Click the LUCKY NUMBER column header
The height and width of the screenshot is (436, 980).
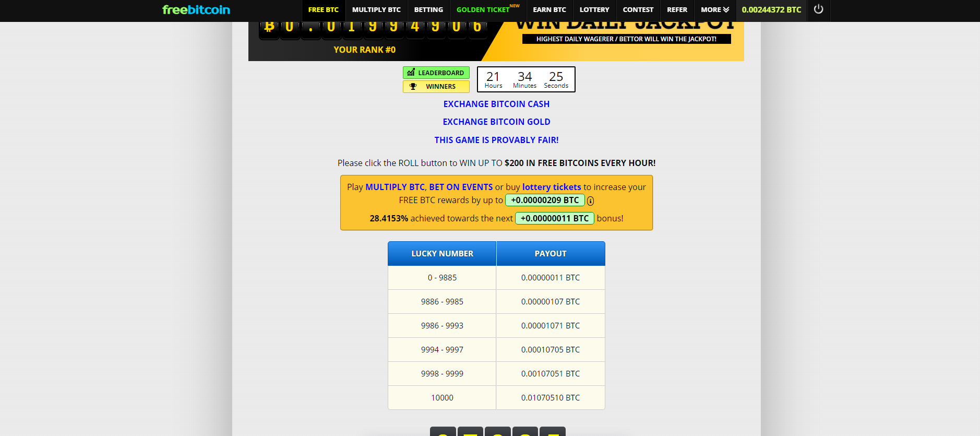(442, 253)
